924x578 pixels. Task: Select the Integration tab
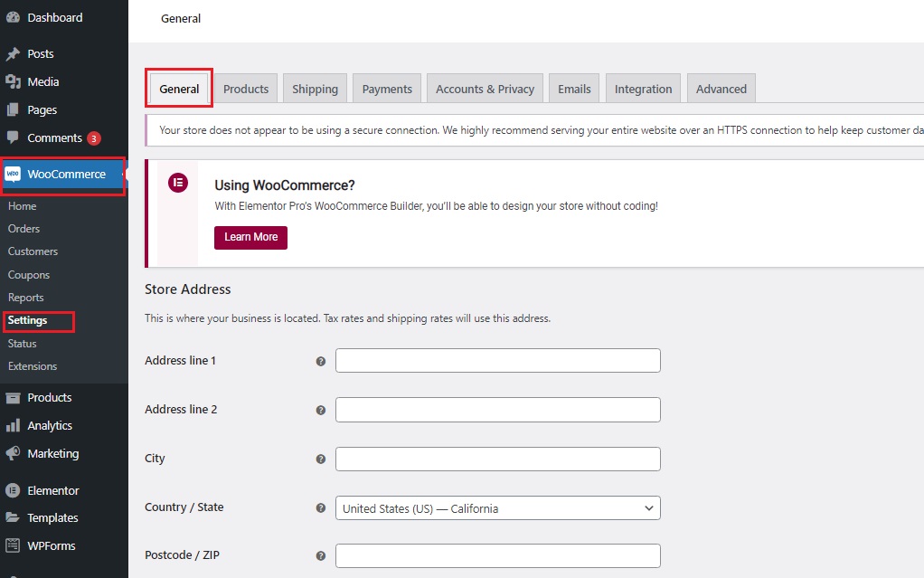(644, 89)
